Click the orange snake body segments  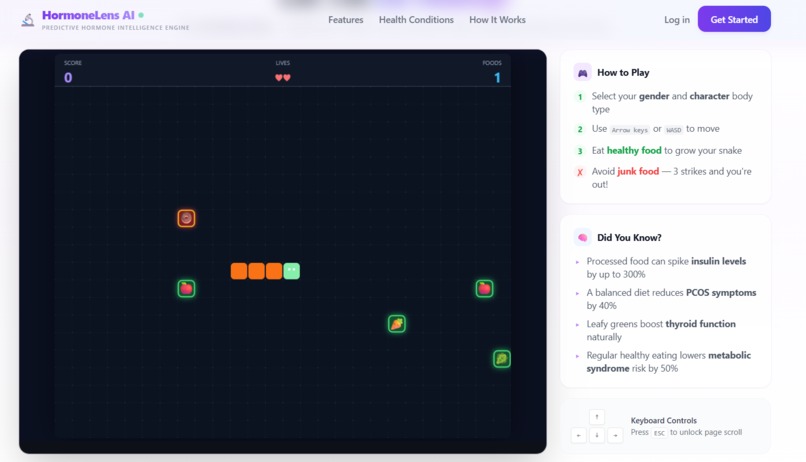point(257,271)
